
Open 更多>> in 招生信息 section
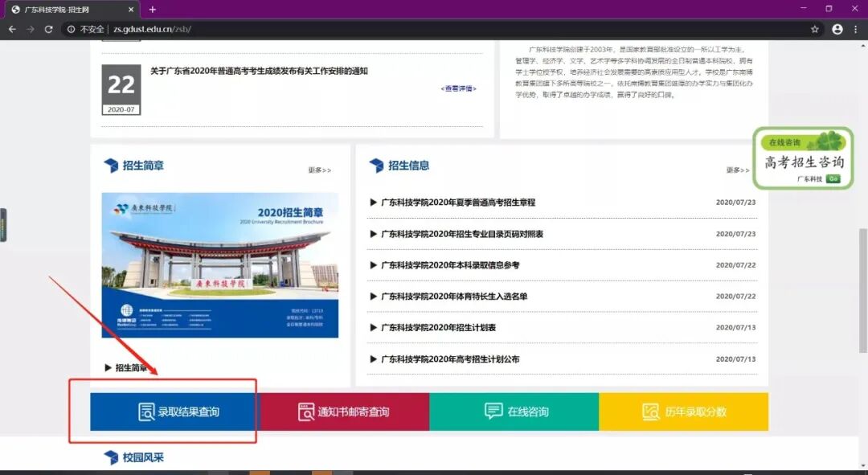[x=738, y=170]
